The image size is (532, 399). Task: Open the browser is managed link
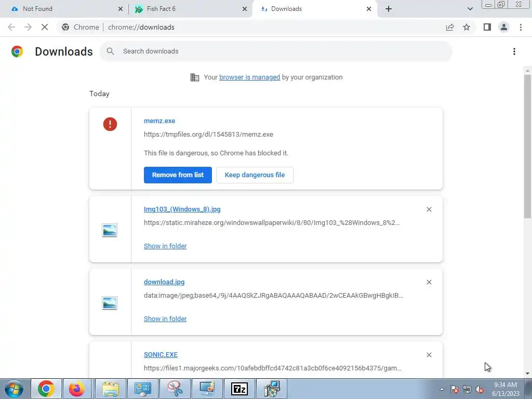[250, 77]
